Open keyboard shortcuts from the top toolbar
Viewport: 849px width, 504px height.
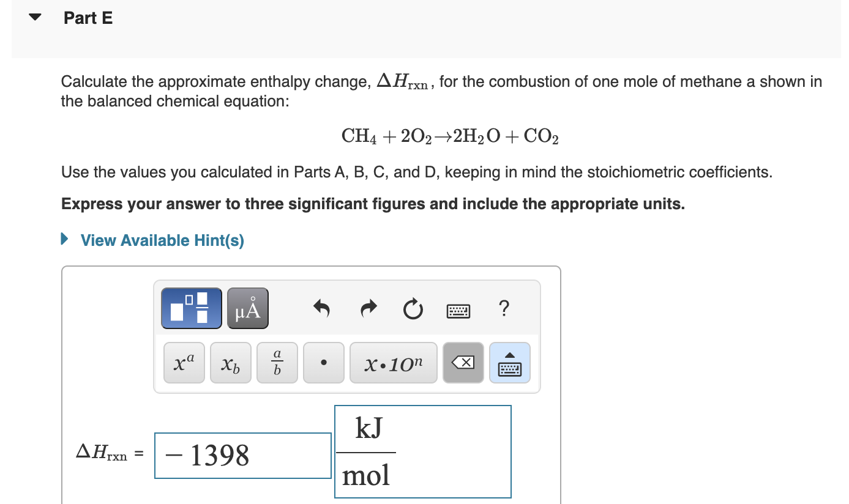point(458,310)
